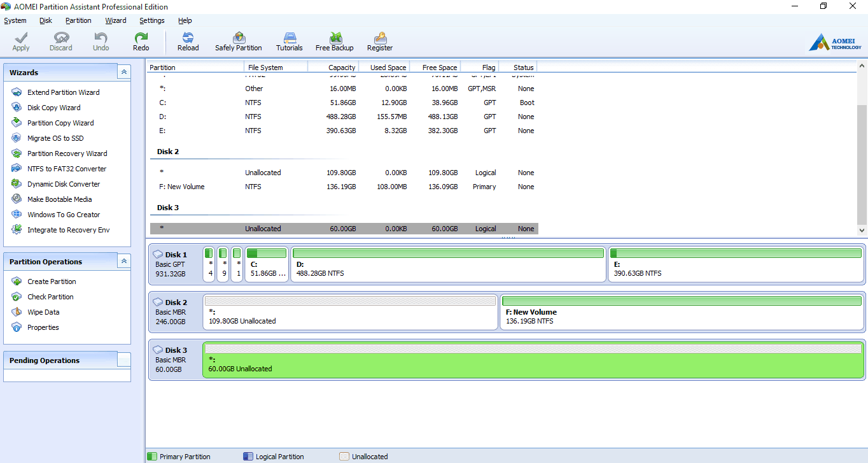868x463 pixels.
Task: Click the Migrate OS to SSD icon
Action: pos(17,138)
